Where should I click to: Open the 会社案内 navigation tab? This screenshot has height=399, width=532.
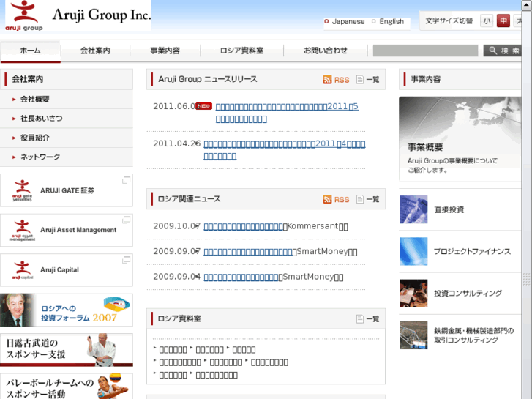click(95, 51)
